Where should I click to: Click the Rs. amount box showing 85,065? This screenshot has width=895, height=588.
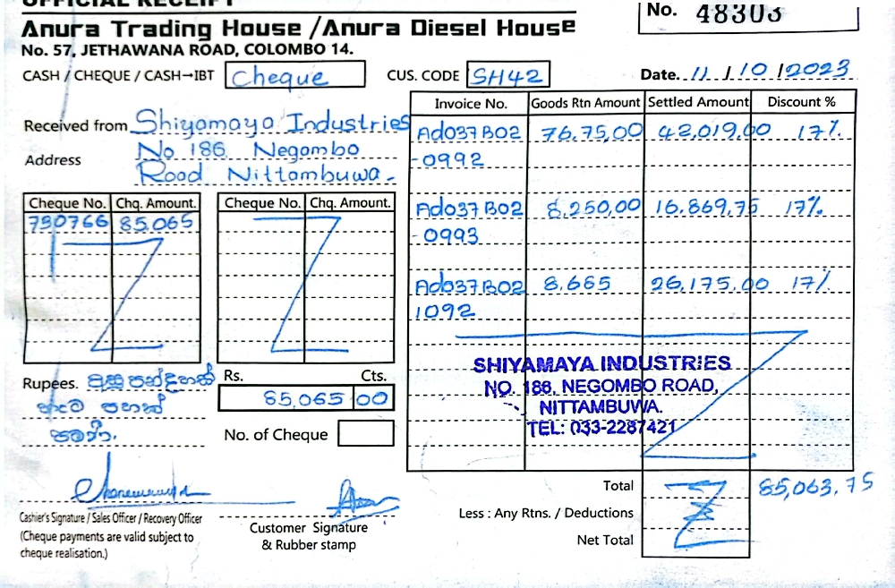pyautogui.click(x=286, y=398)
